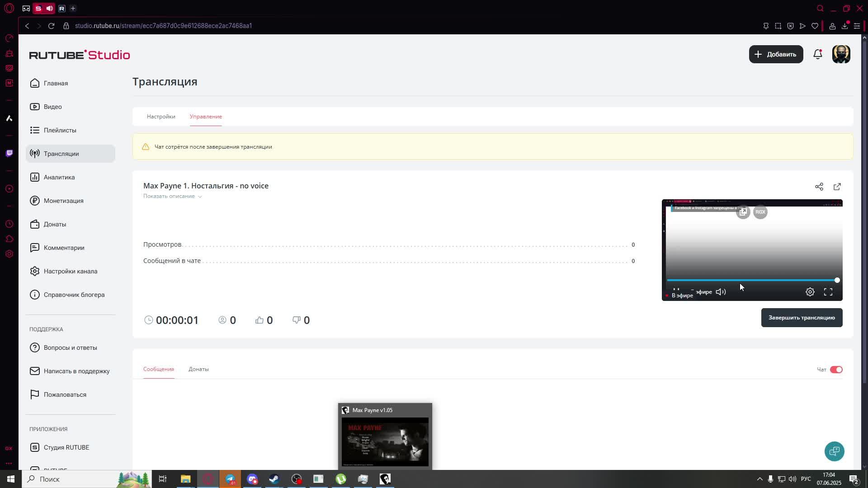
Task: Open OBS Studio from taskbar
Action: click(296, 479)
